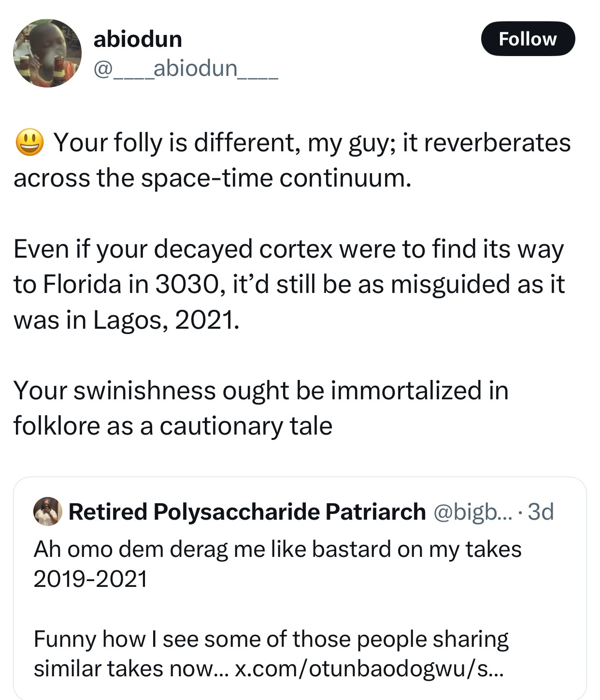
Task: Click the smiley emoji in the tweet
Action: coord(30,143)
